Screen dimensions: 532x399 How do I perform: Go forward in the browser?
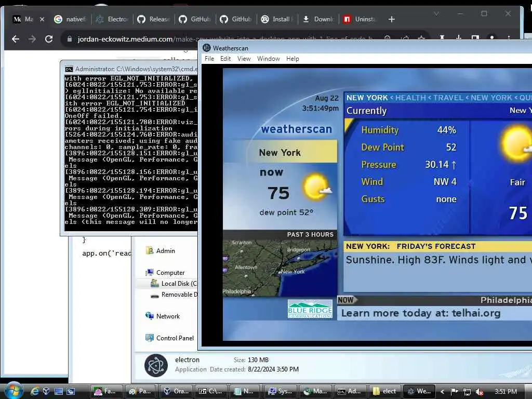tap(32, 39)
